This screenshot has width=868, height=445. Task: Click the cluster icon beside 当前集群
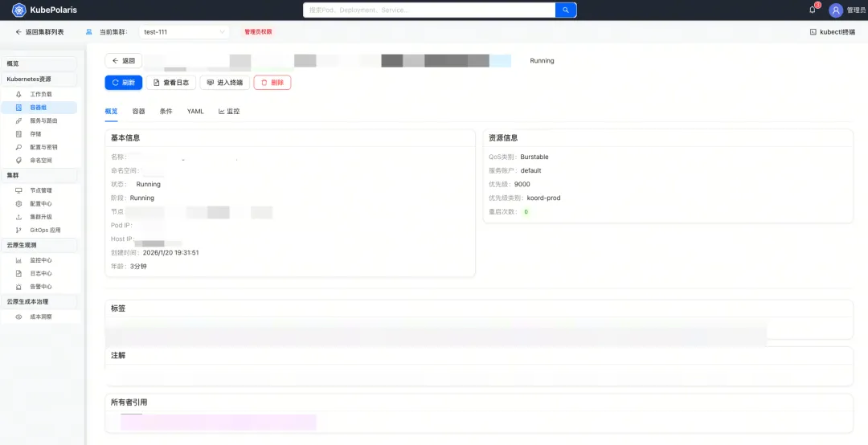[89, 32]
